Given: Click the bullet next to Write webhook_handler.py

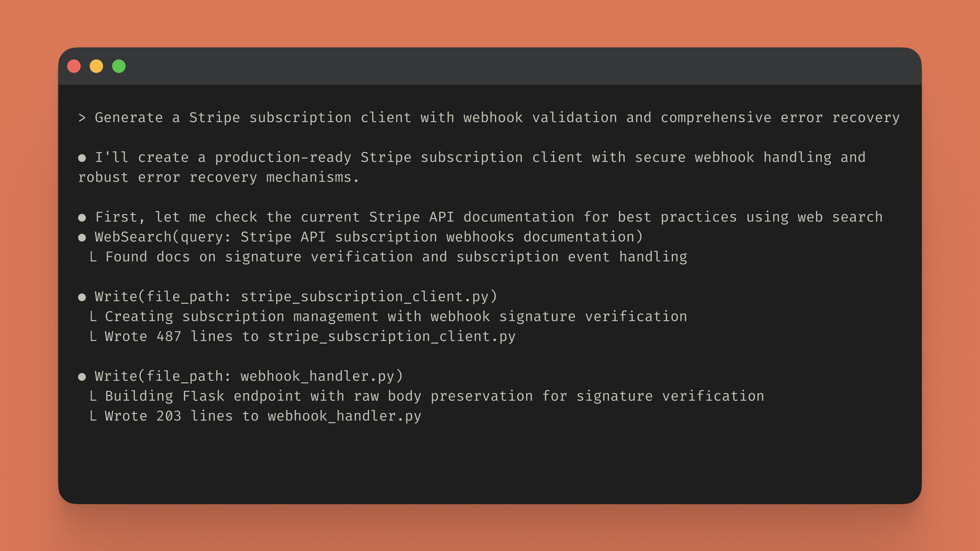Looking at the screenshot, I should coord(82,377).
